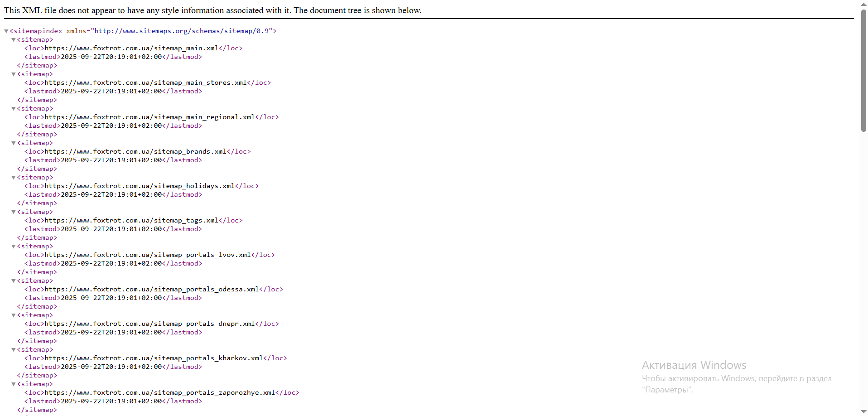Click the vertical scrollbar thumb

(x=863, y=70)
